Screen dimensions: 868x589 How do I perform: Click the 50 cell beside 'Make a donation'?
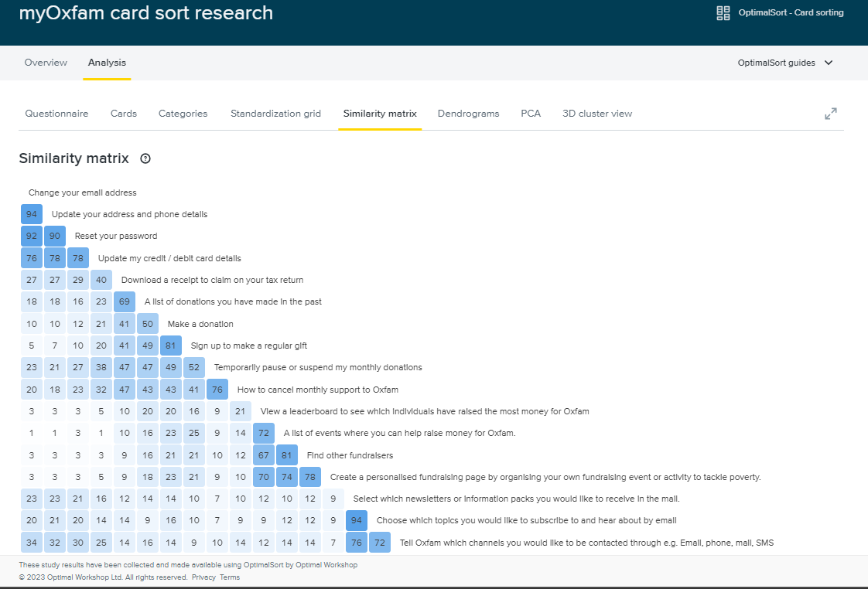coord(148,324)
